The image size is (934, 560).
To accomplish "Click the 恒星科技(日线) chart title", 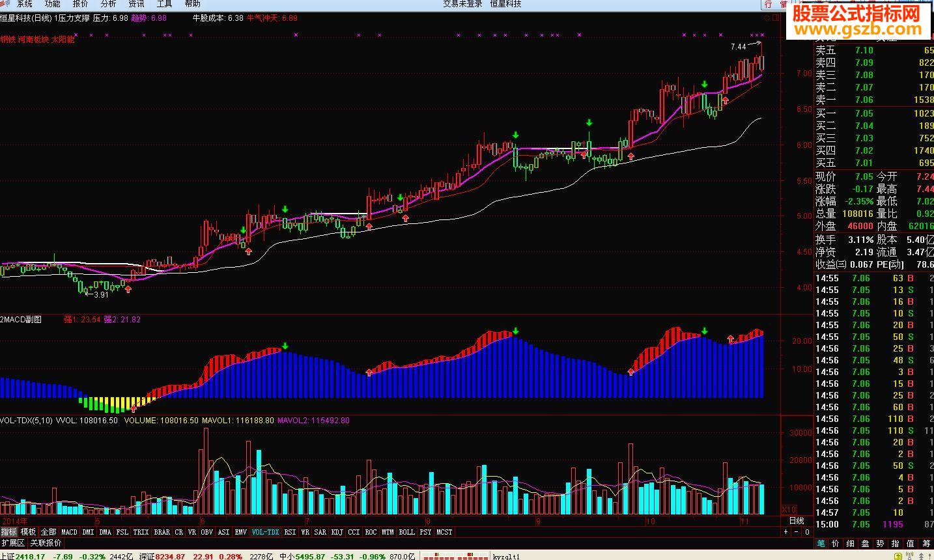I will click(x=25, y=18).
